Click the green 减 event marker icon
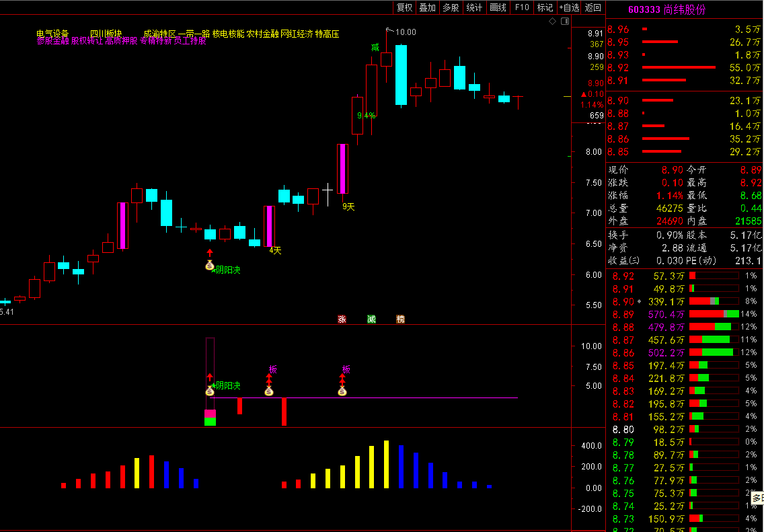Screen dimensions: 764x532 point(371,319)
